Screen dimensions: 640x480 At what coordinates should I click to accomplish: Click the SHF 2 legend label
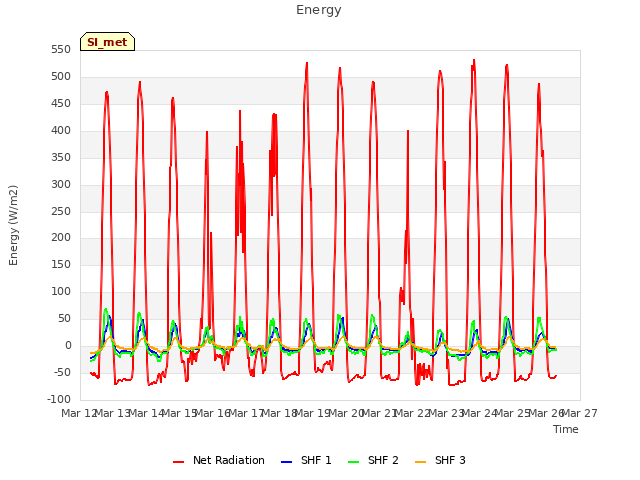click(x=383, y=460)
